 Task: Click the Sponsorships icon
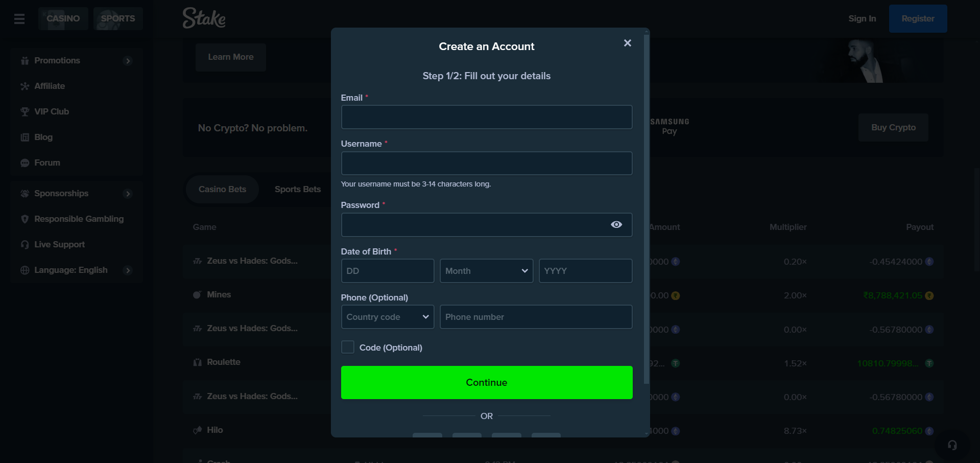coord(25,193)
